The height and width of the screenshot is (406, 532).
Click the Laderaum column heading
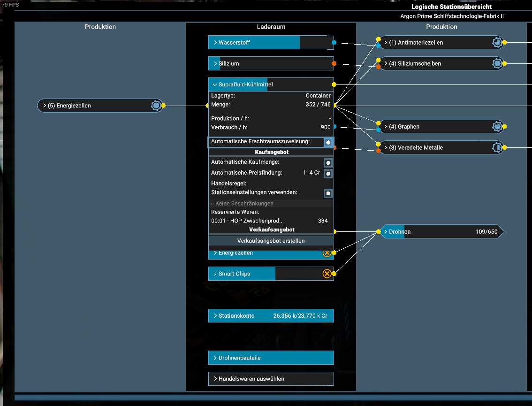click(x=271, y=27)
